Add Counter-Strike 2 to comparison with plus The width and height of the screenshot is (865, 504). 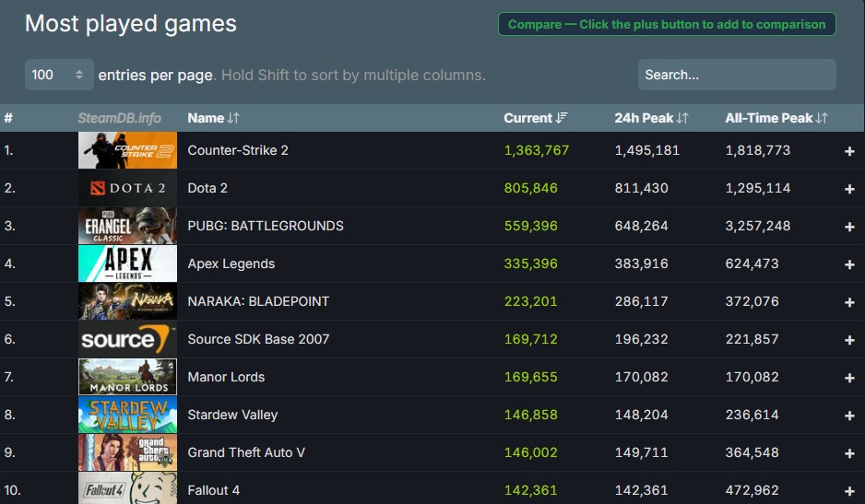(x=849, y=151)
